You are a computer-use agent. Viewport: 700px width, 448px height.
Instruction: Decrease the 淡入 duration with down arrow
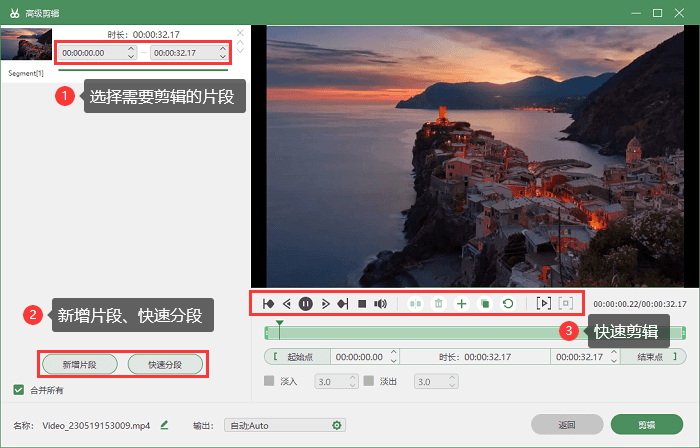(353, 385)
